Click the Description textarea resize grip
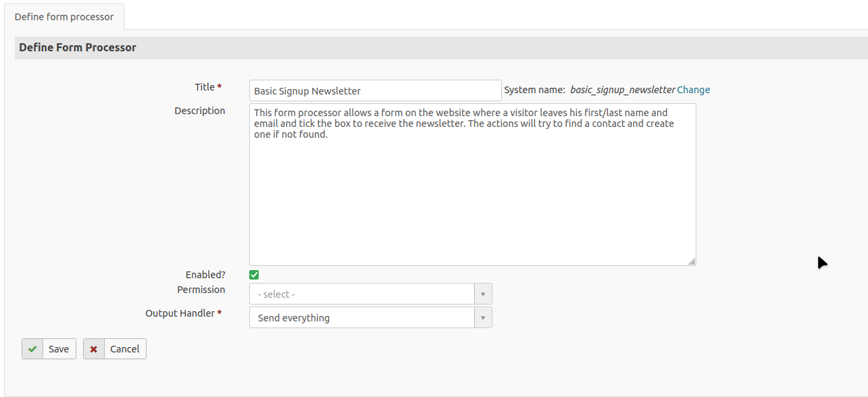The height and width of the screenshot is (397, 868). [x=692, y=261]
